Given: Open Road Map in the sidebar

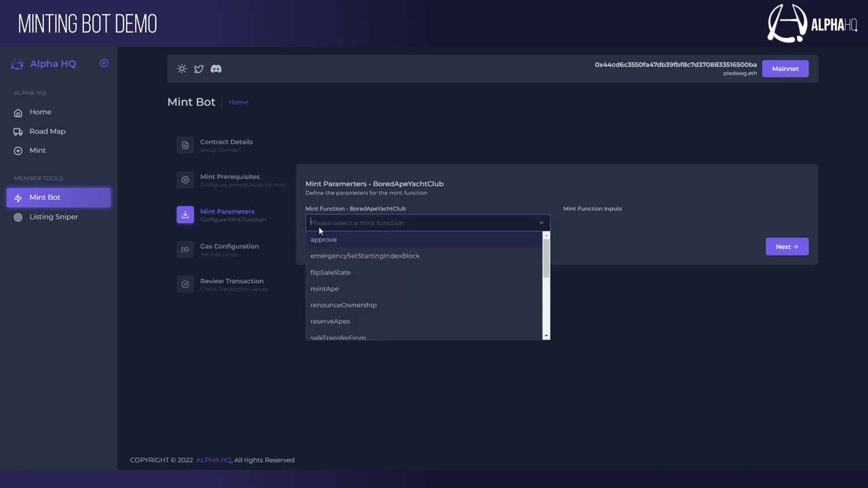Looking at the screenshot, I should 58,131.
